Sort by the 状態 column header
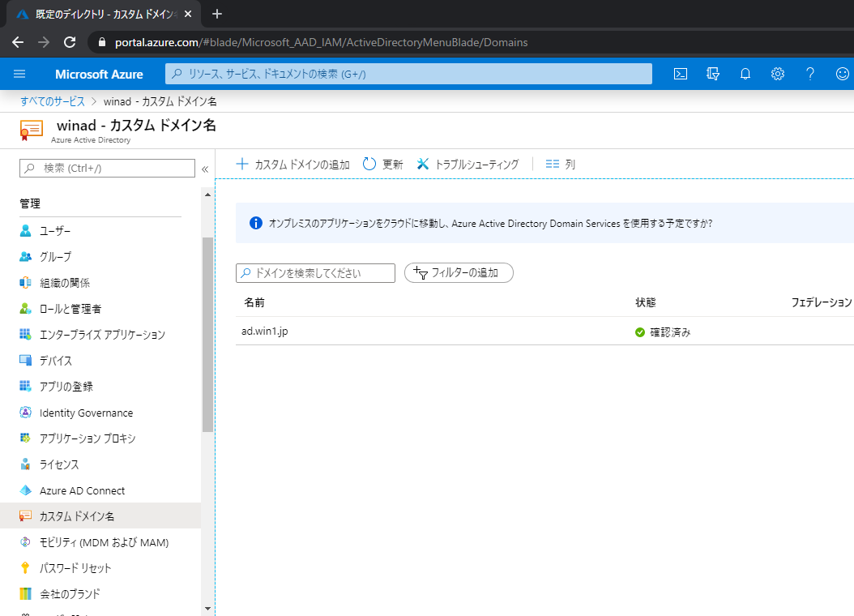The width and height of the screenshot is (854, 616). point(646,303)
